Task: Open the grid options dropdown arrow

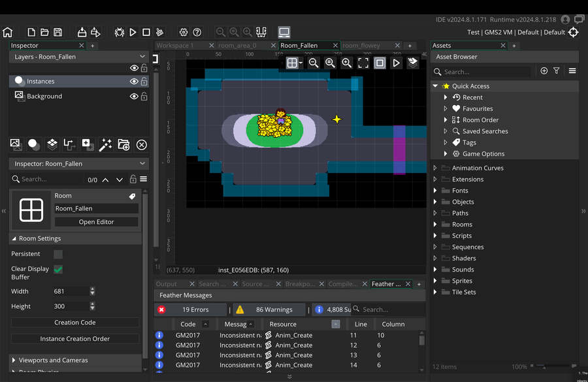Action: click(301, 63)
